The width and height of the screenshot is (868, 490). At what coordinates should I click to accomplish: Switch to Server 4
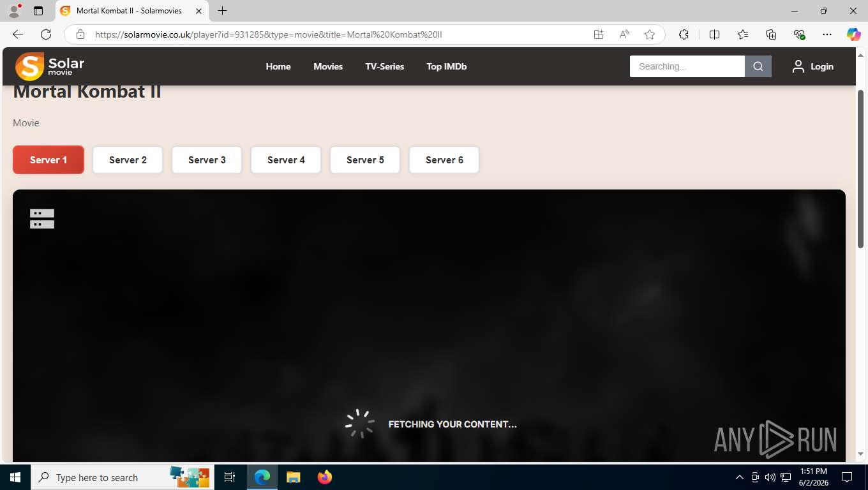coord(286,160)
